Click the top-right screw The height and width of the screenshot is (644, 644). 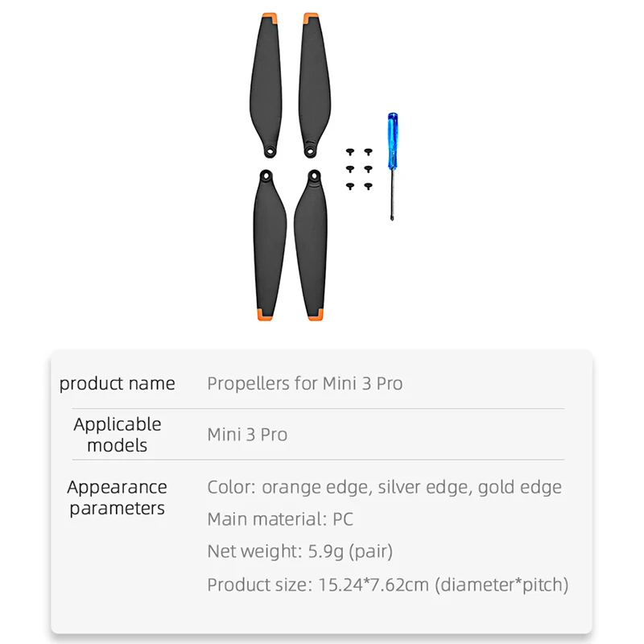point(368,151)
